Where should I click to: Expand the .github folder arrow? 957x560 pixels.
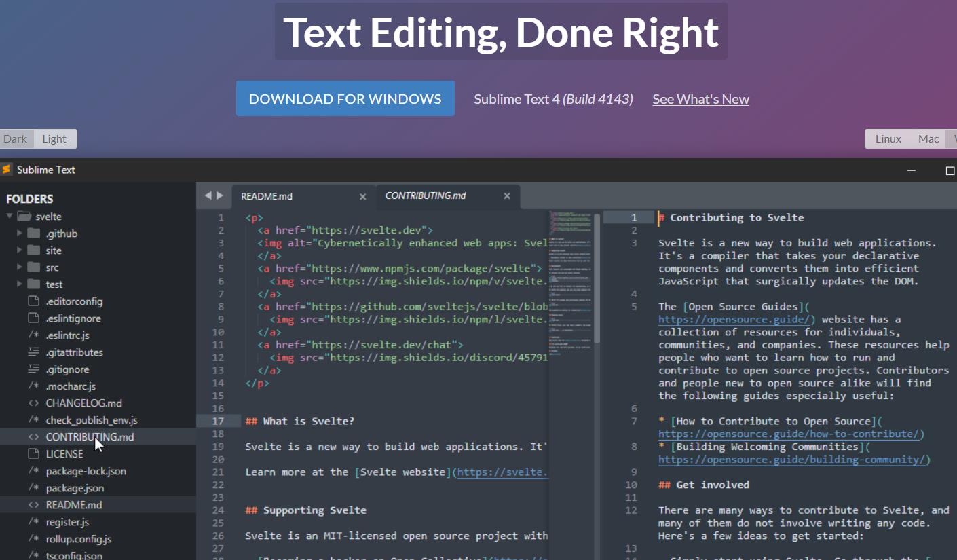[x=19, y=234]
